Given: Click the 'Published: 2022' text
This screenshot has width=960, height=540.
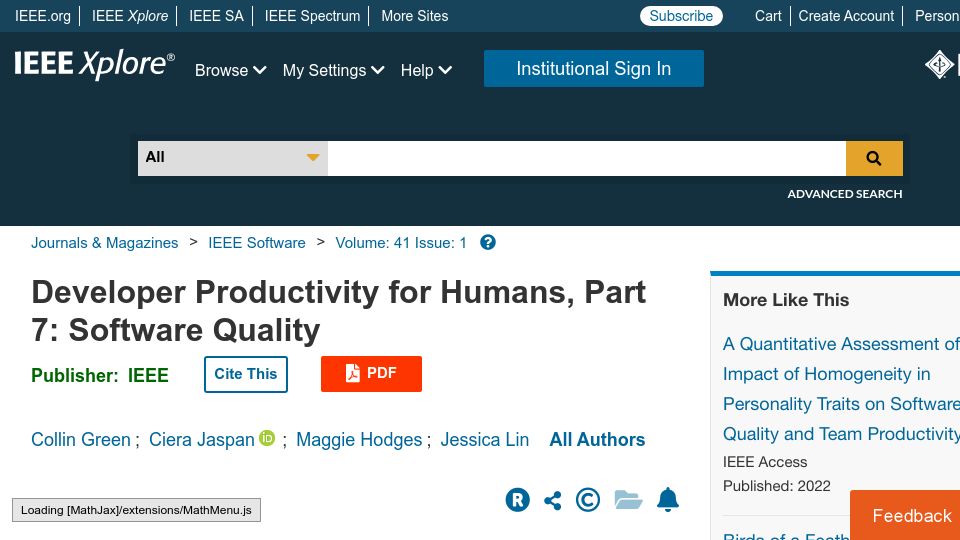Looking at the screenshot, I should click(x=776, y=486).
